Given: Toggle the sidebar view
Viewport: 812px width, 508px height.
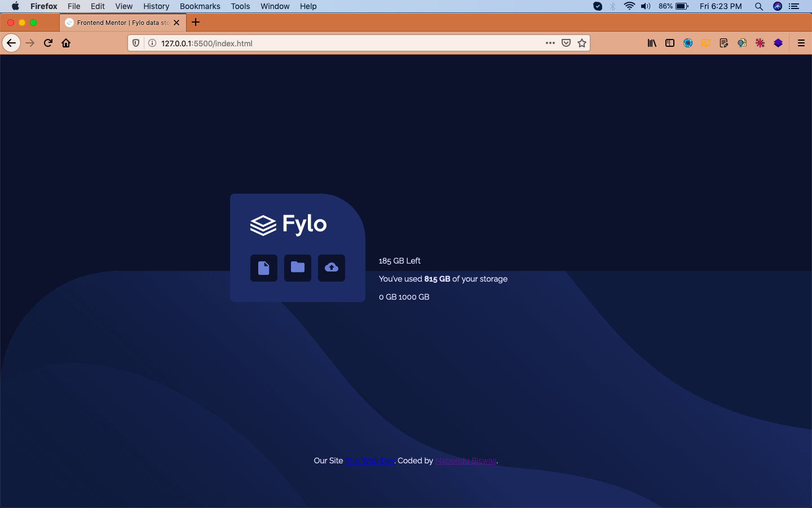Looking at the screenshot, I should [x=670, y=43].
